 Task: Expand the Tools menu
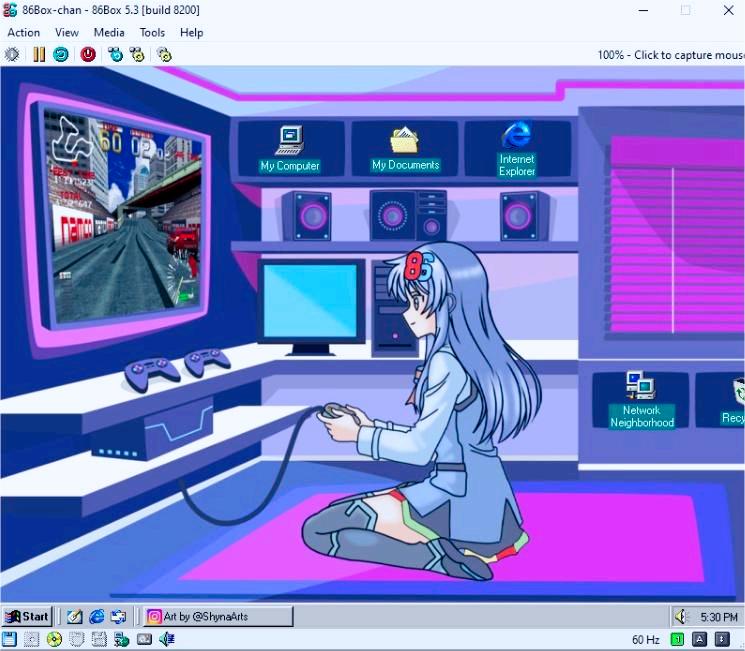[152, 32]
